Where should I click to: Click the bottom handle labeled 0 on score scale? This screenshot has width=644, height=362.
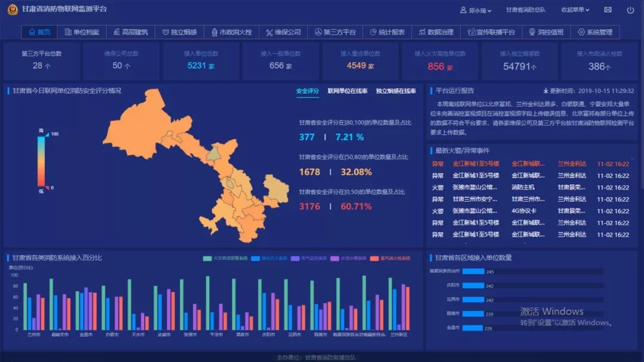tap(48, 188)
